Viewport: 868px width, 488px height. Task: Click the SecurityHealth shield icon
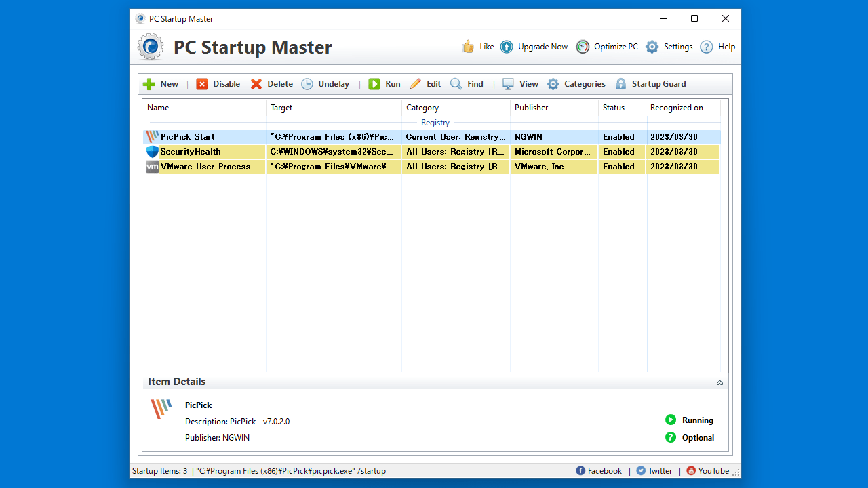[x=153, y=152]
